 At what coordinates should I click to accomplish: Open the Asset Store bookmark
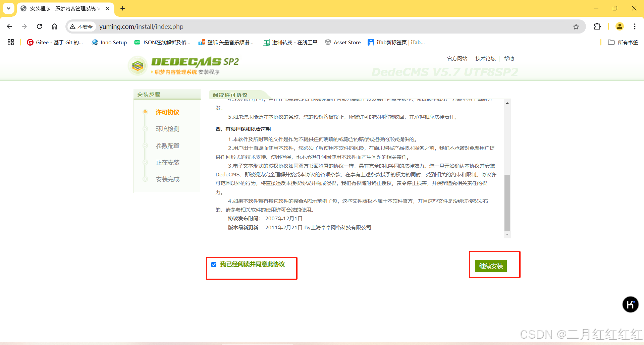pos(343,42)
